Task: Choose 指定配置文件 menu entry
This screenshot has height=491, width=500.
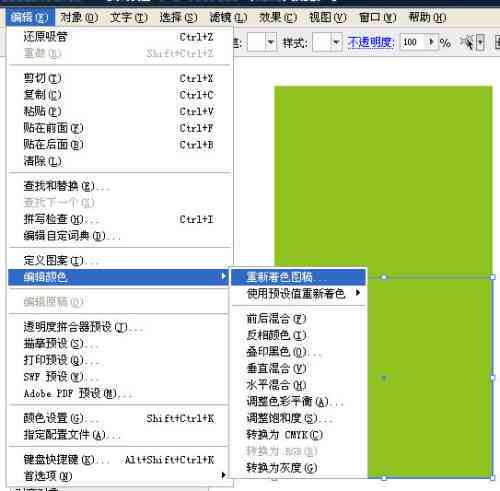Action: click(119, 435)
